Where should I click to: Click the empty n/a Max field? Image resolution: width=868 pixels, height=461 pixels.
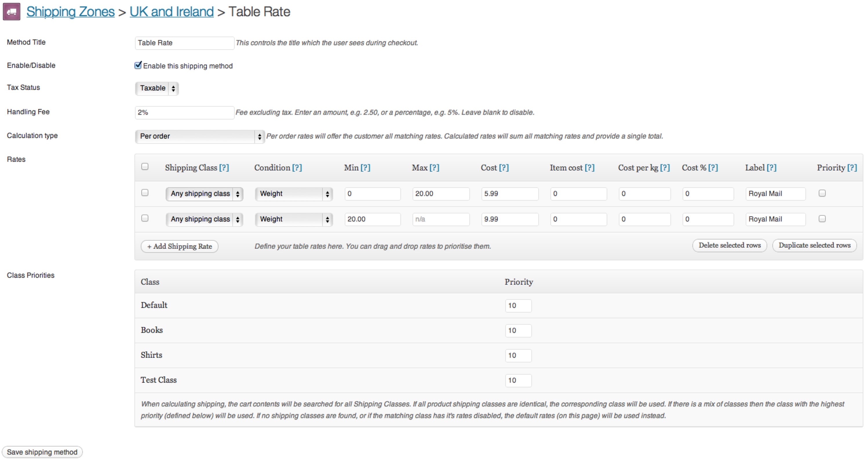pos(441,219)
